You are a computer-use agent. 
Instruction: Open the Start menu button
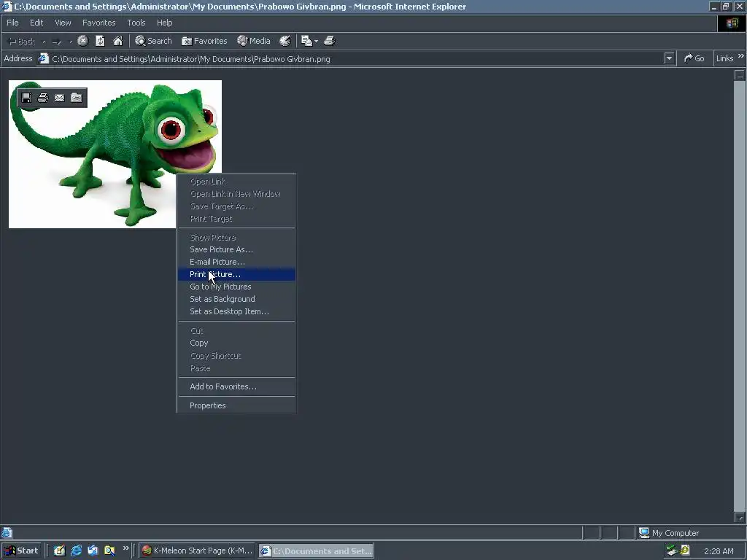point(21,551)
